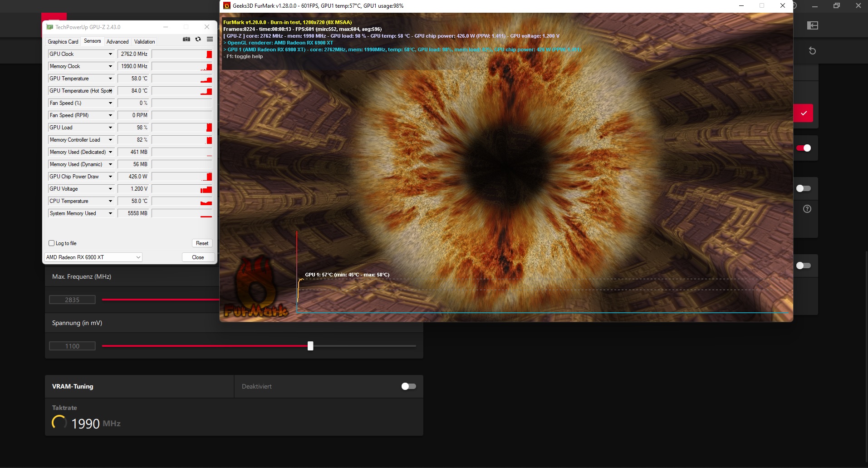Minimize the FurMark window
The width and height of the screenshot is (868, 468).
point(741,6)
